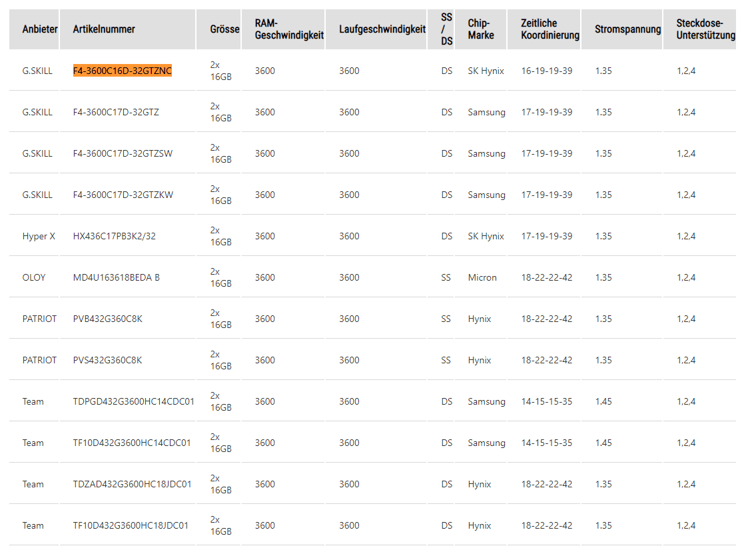Click Team vendor in TDPGD432G3600HC14CDC01 row
The height and width of the screenshot is (560, 756).
pos(33,401)
